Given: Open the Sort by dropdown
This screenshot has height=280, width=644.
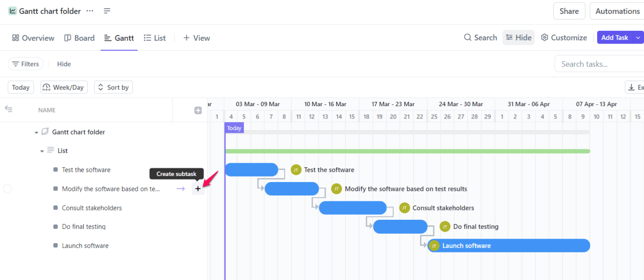Looking at the screenshot, I should 114,87.
